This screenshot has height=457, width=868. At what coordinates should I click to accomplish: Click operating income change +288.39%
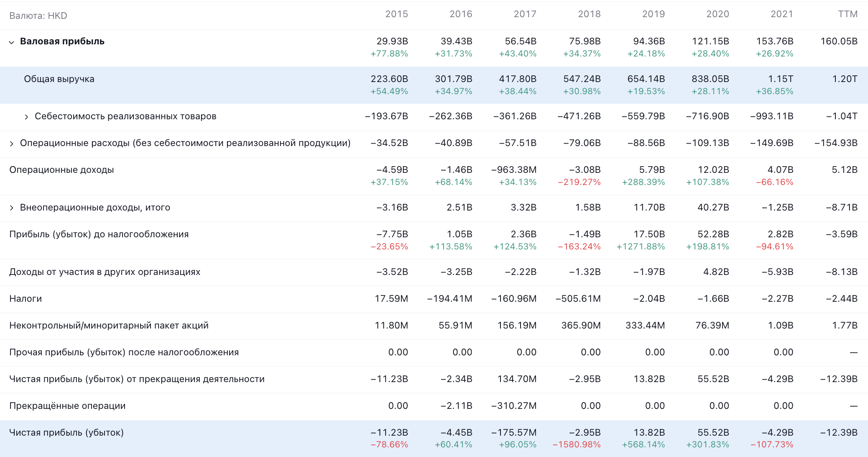point(643,182)
